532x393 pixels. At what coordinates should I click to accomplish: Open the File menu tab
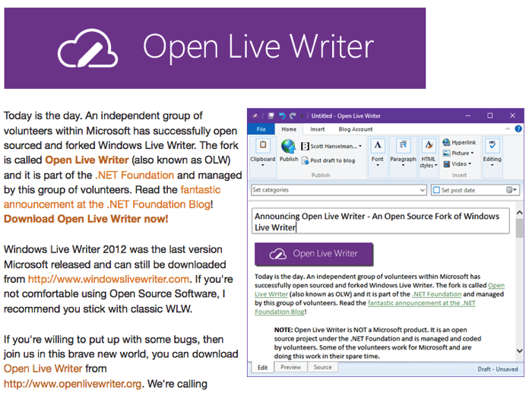click(261, 129)
